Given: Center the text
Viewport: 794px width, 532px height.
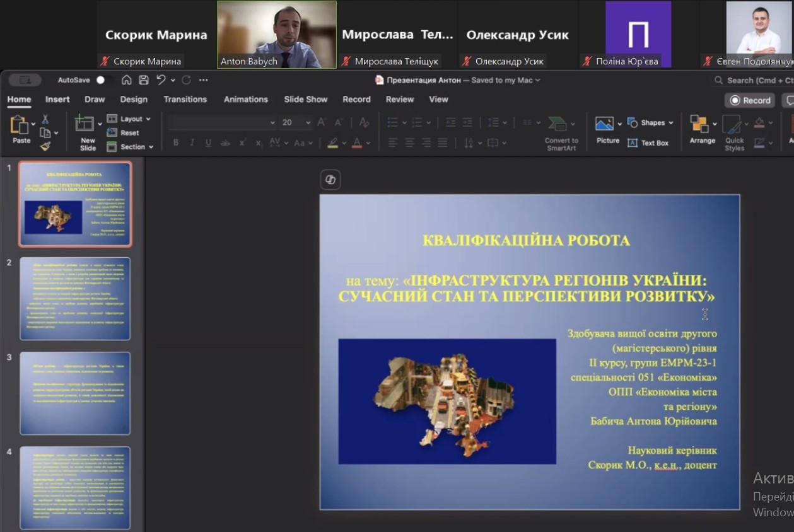Looking at the screenshot, I should 409,143.
